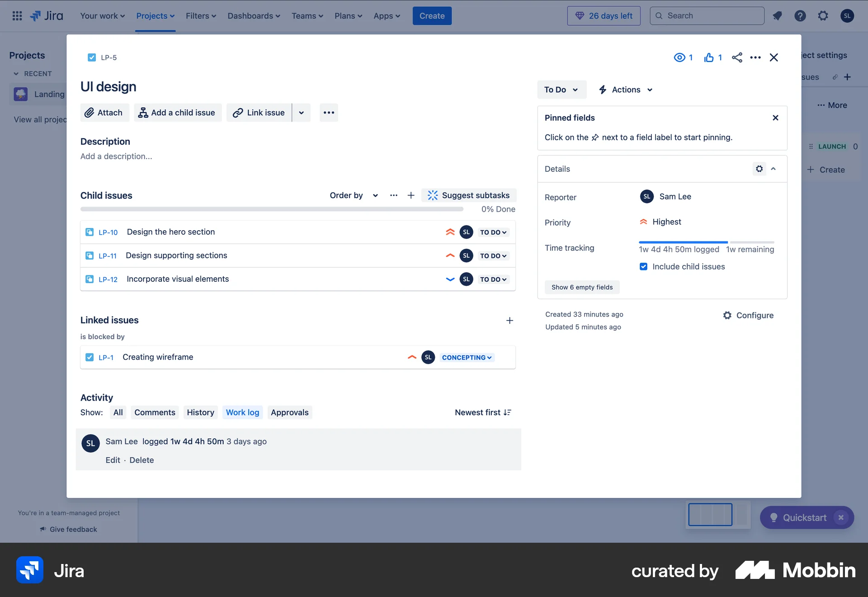The width and height of the screenshot is (868, 597).
Task: Open the To Do status dropdown
Action: (561, 90)
